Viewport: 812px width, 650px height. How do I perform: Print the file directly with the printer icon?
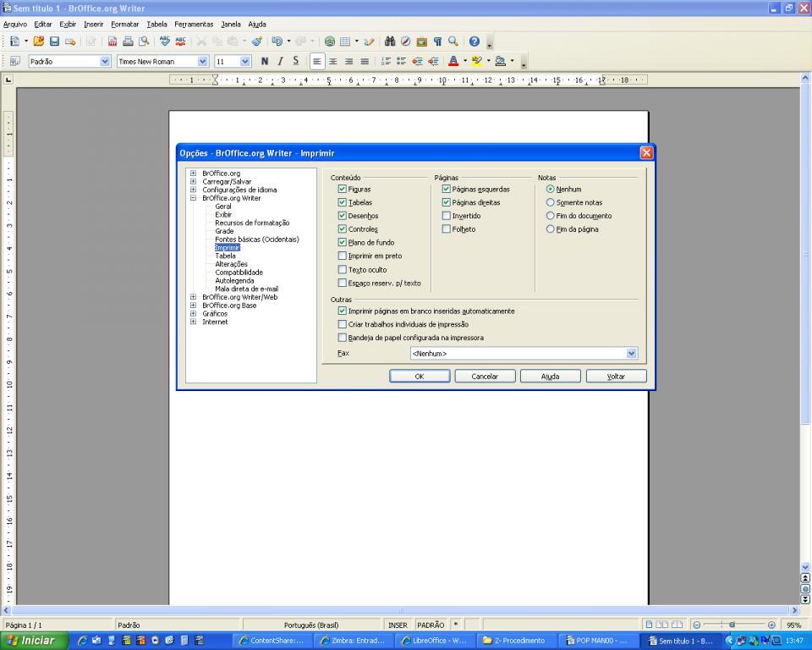click(x=128, y=41)
